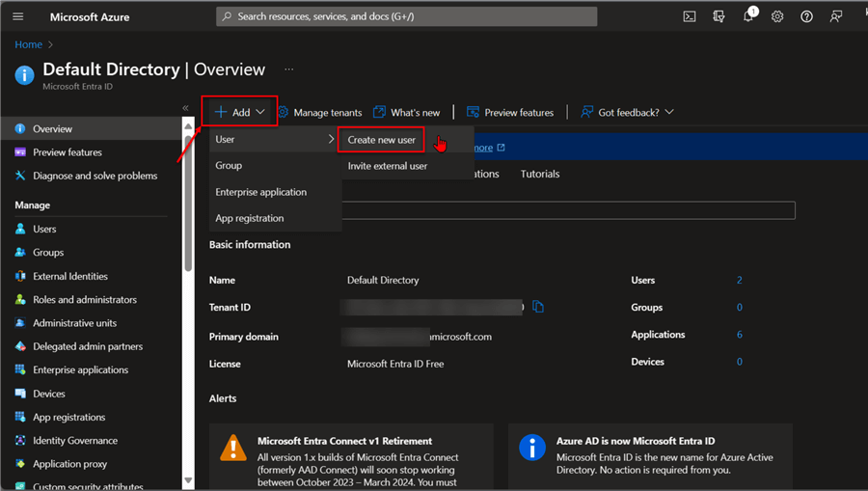Copy the Tenant ID with copy icon

(538, 307)
